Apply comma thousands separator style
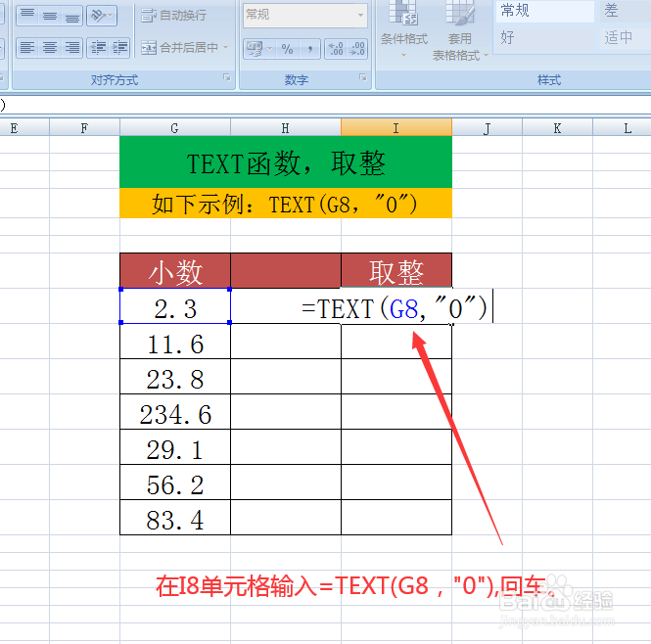 point(309,49)
